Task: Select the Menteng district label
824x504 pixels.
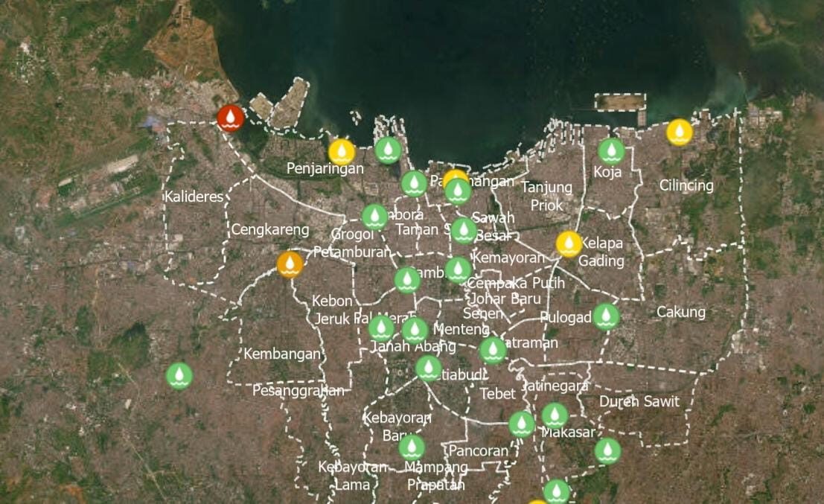Action: [x=461, y=330]
